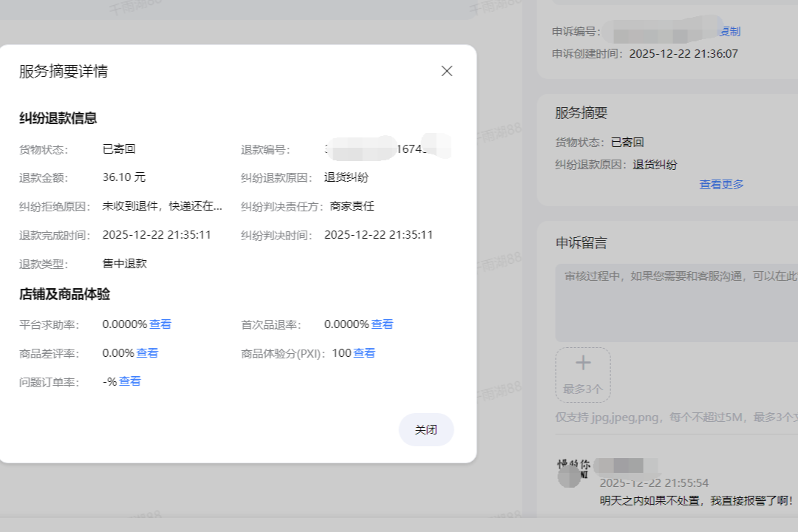Click the 退款金额 value 36.10 元

click(x=124, y=177)
